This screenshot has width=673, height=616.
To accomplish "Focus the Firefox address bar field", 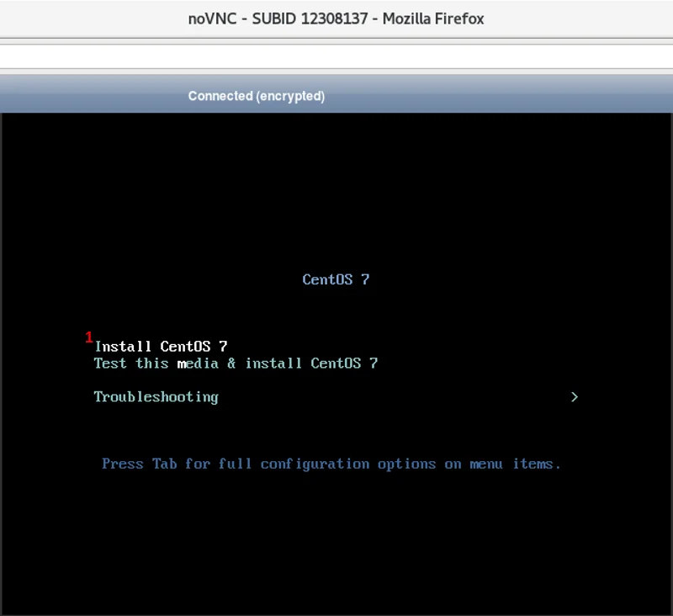I will pyautogui.click(x=336, y=56).
